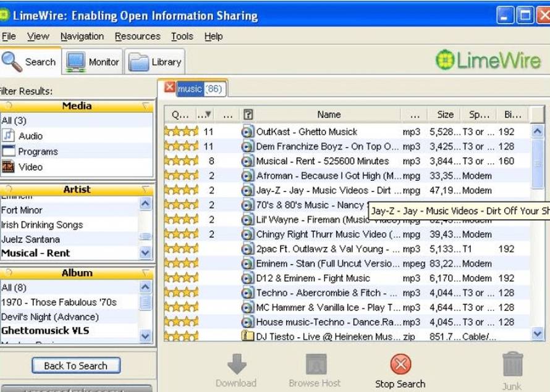Viewport: 550px width, 392px height.
Task: Collapse the Album filter panel
Action: point(146,273)
